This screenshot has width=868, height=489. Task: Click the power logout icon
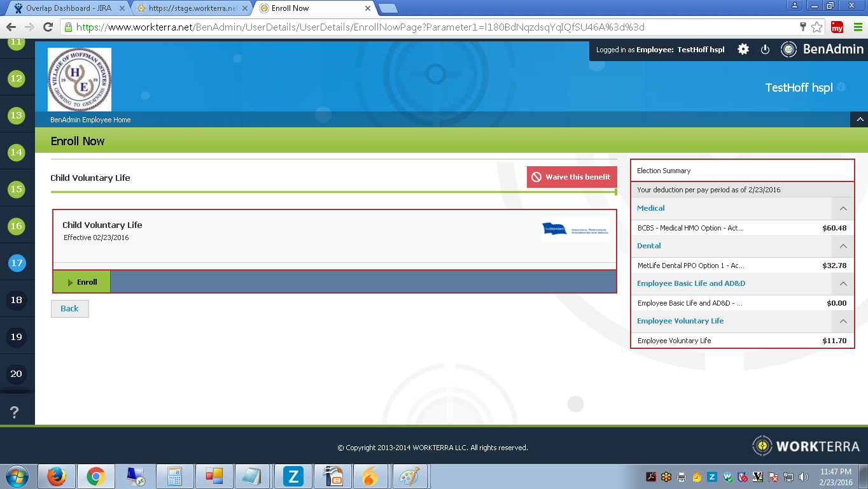tap(766, 49)
